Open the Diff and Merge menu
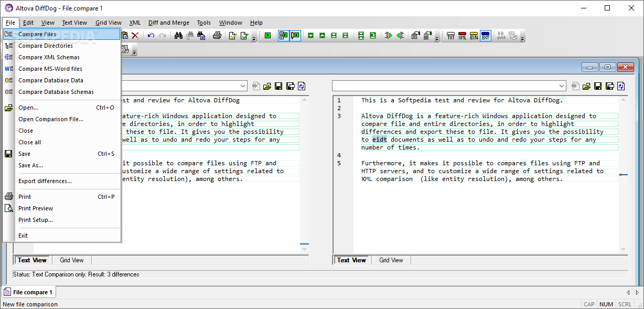 169,23
